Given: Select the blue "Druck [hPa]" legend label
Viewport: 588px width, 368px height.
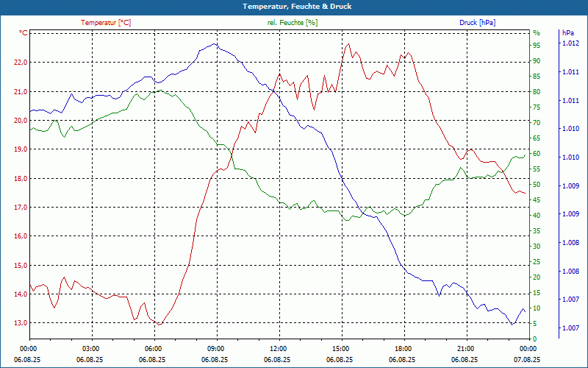Looking at the screenshot, I should click(477, 23).
